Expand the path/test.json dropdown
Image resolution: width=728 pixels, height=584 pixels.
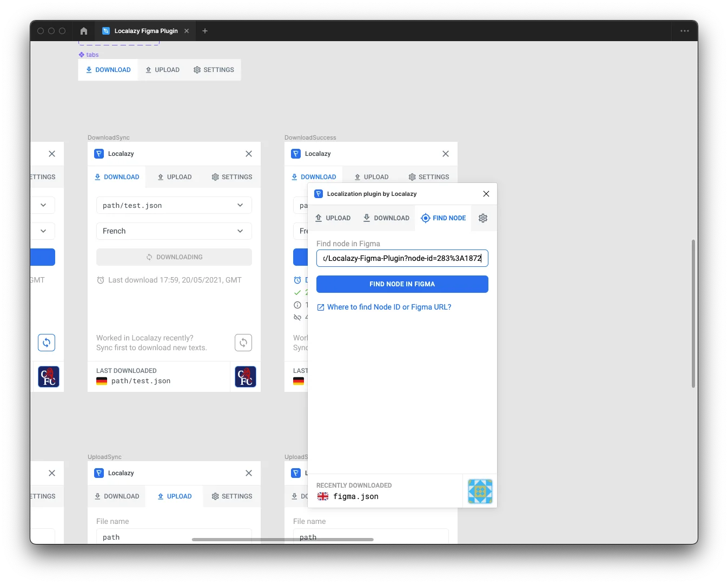coord(174,205)
